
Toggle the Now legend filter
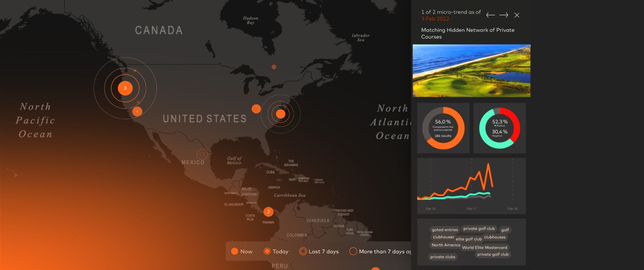[241, 252]
